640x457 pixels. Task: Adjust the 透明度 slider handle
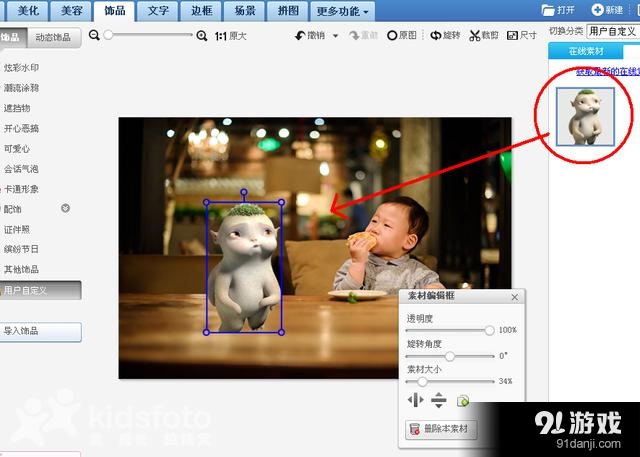tap(489, 330)
